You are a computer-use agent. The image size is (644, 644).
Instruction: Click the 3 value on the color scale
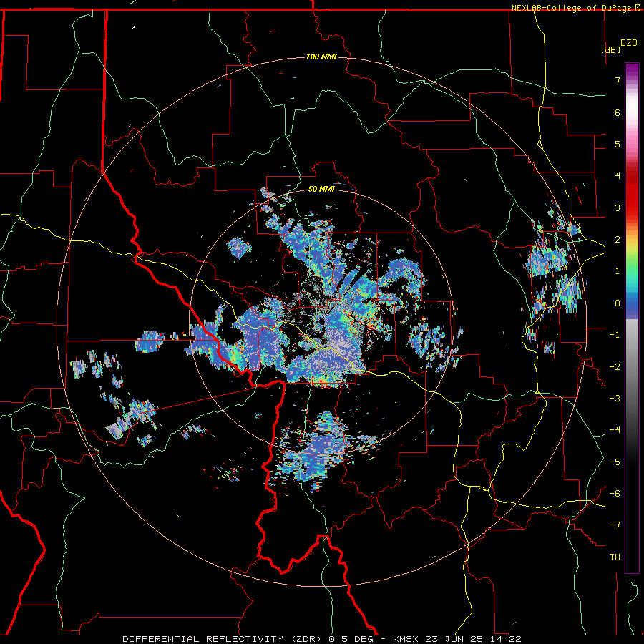click(618, 208)
